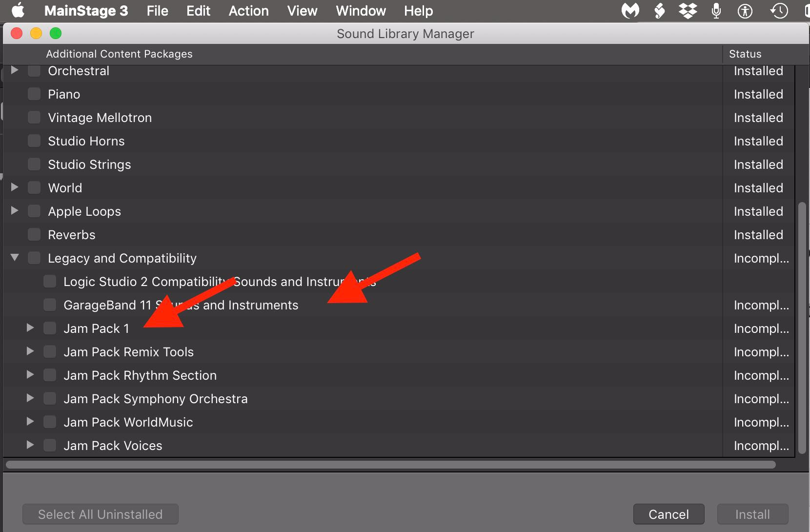The image size is (810, 532).
Task: Expand Jam Pack WorldMusic
Action: (x=30, y=421)
